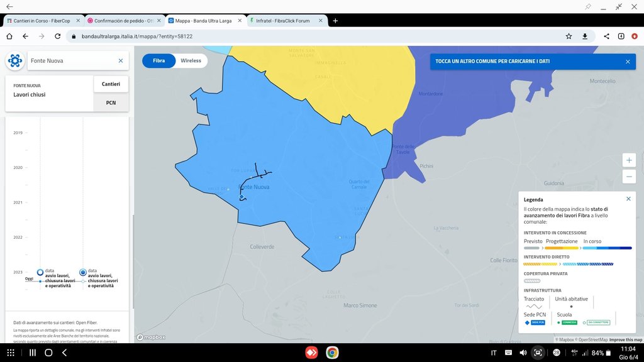Image resolution: width=644 pixels, height=362 pixels.
Task: Zoom in on the map
Action: coord(630,160)
